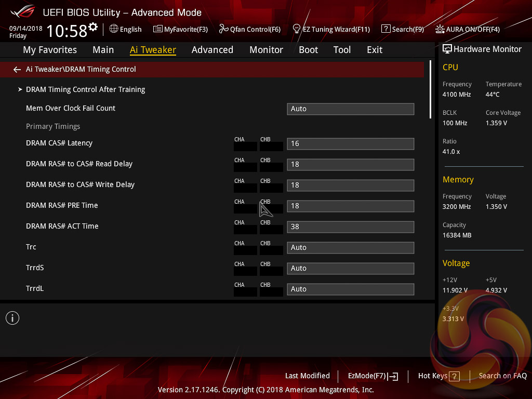This screenshot has height=399, width=532.
Task: Click the Trc Auto value field
Action: point(351,248)
